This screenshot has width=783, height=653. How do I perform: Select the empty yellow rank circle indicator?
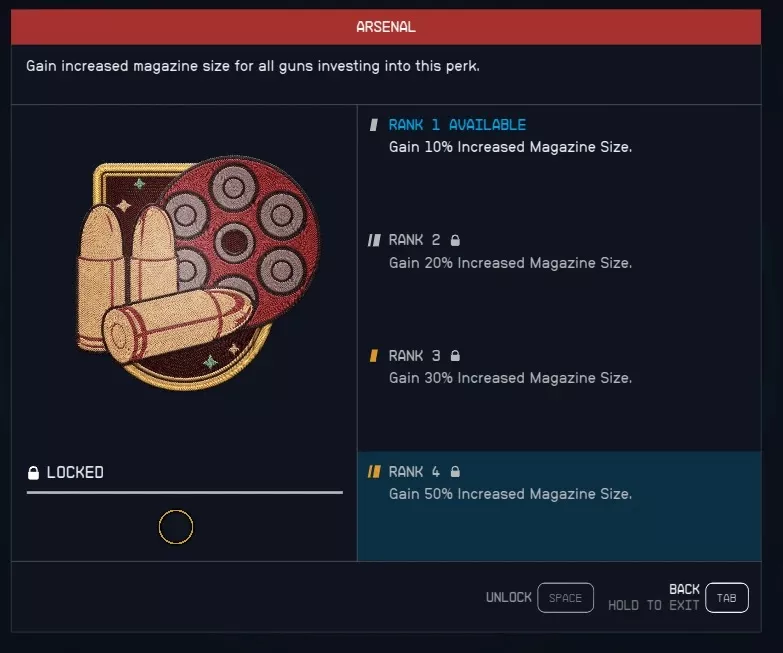pos(176,527)
